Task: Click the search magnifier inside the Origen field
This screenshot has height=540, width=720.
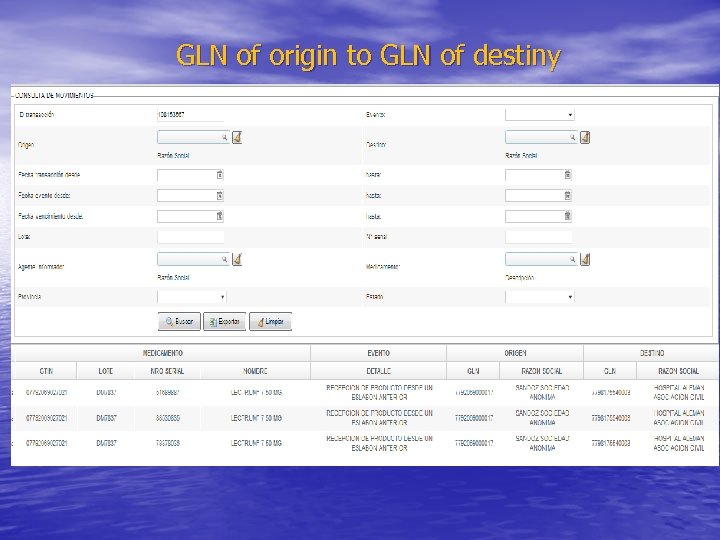Action: [x=225, y=137]
